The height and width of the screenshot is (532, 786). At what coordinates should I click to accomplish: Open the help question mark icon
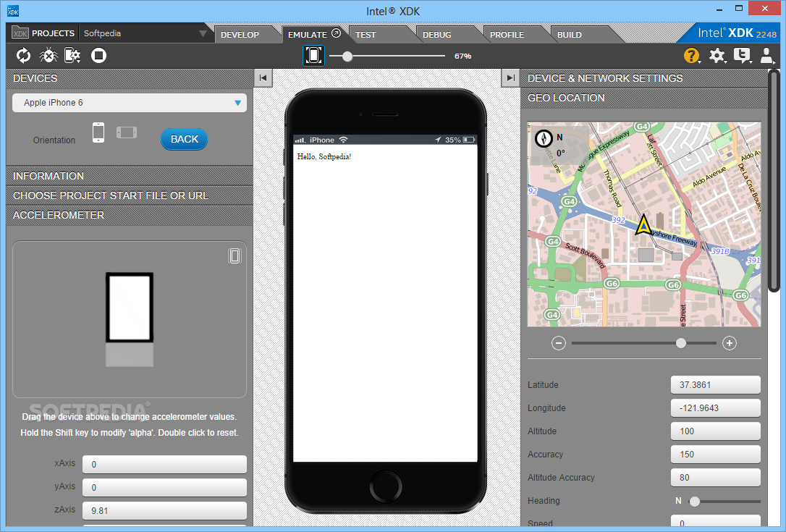[692, 55]
